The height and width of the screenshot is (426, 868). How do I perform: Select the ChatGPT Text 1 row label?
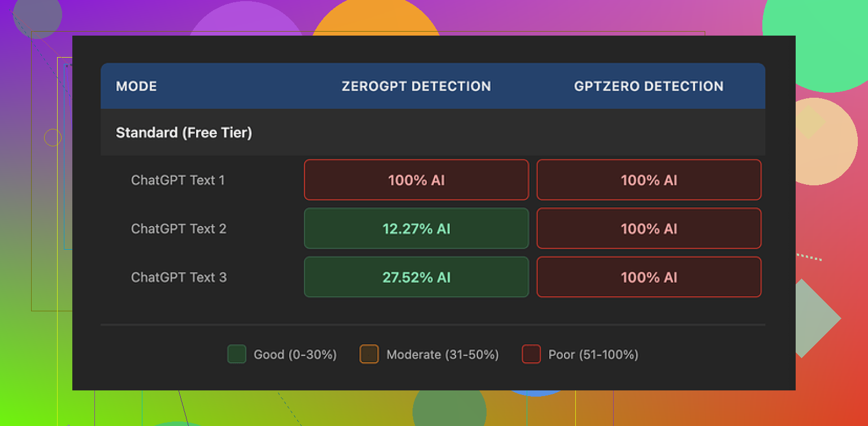click(x=178, y=180)
